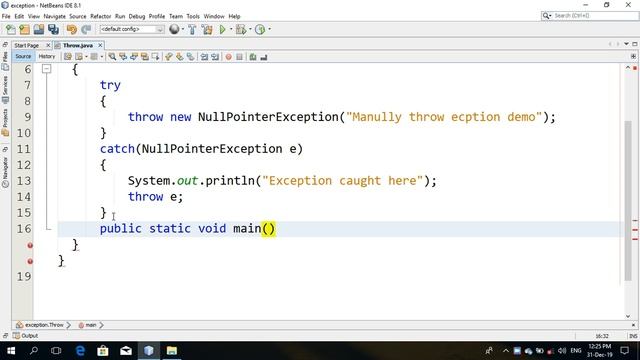Go to Previous Bookmark icon

(x=169, y=57)
